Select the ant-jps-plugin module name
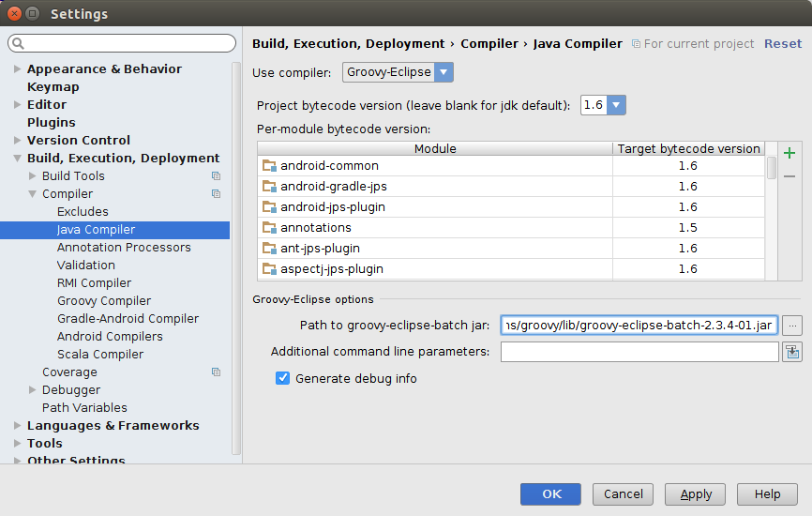Viewport: 812px width, 516px height. click(320, 249)
